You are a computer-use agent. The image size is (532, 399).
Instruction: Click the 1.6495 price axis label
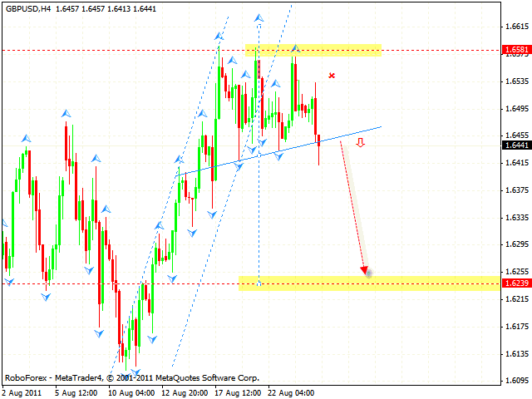(x=517, y=109)
